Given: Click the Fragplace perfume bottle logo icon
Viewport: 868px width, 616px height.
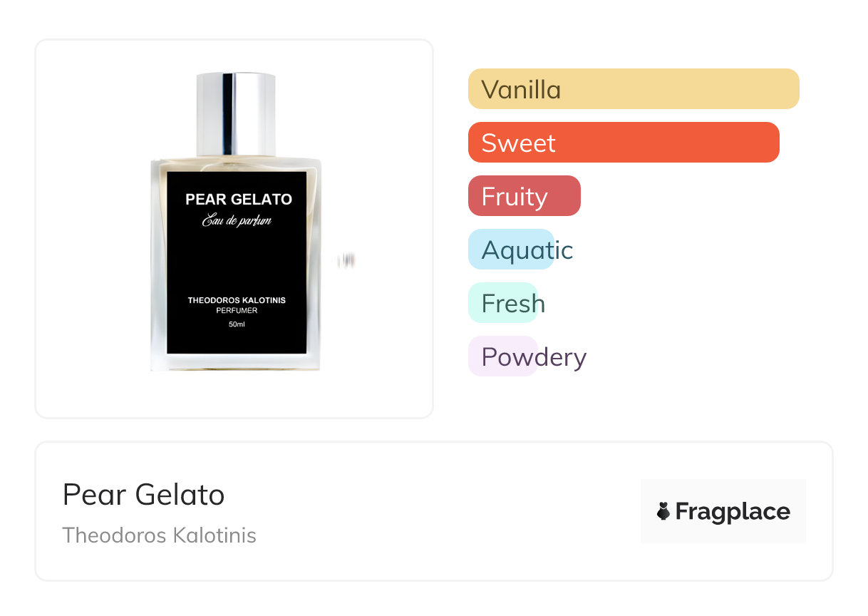Looking at the screenshot, I should tap(663, 511).
